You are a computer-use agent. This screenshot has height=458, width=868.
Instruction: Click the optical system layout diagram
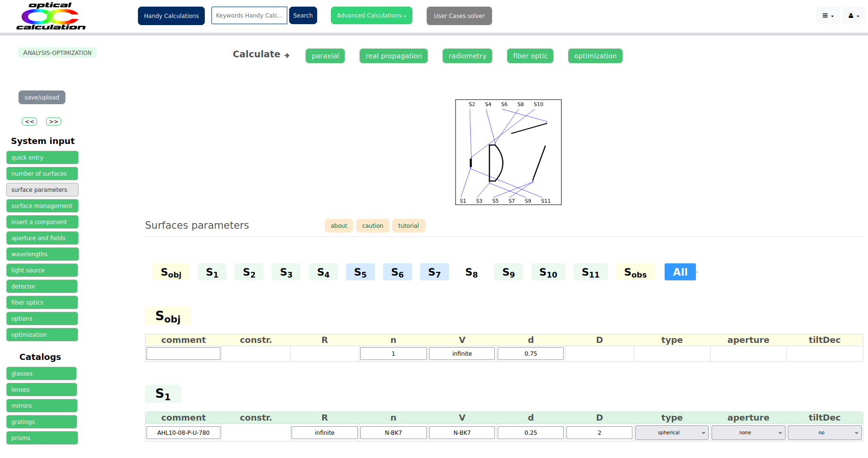[508, 152]
